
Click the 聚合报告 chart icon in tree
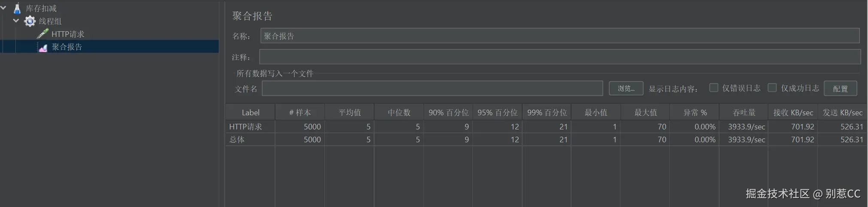(x=43, y=47)
